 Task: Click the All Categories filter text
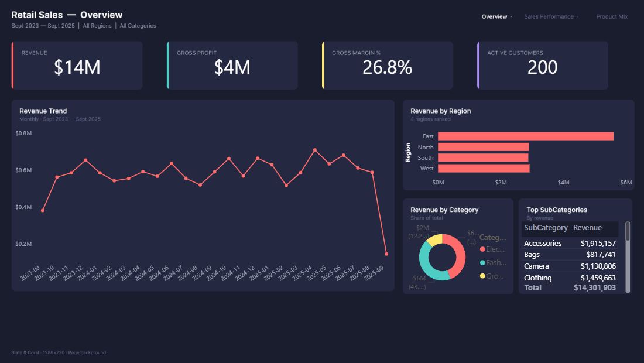click(x=138, y=25)
